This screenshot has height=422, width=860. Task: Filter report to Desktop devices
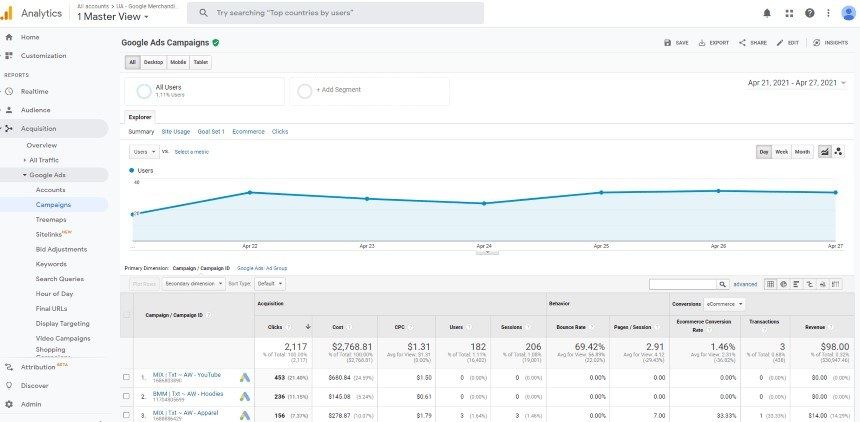click(x=154, y=63)
